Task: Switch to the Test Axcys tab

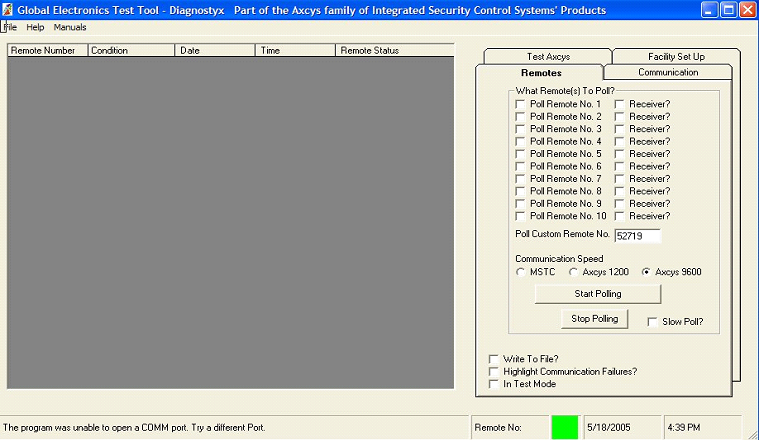Action: (x=548, y=56)
